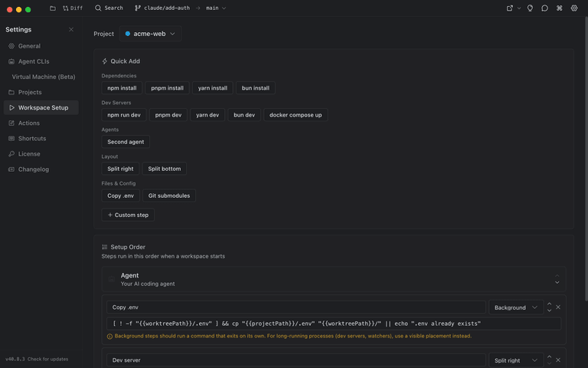Close the Settings sidebar panel
The image size is (588, 368).
pyautogui.click(x=71, y=29)
